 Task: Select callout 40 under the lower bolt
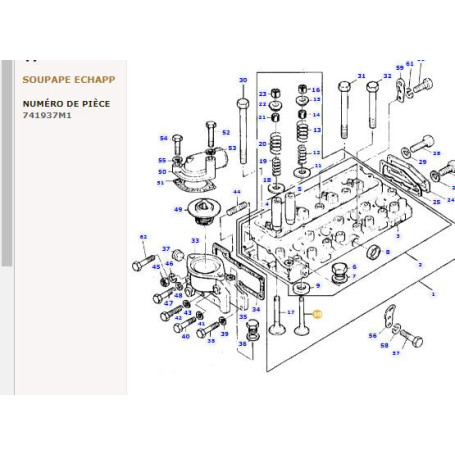(186, 336)
